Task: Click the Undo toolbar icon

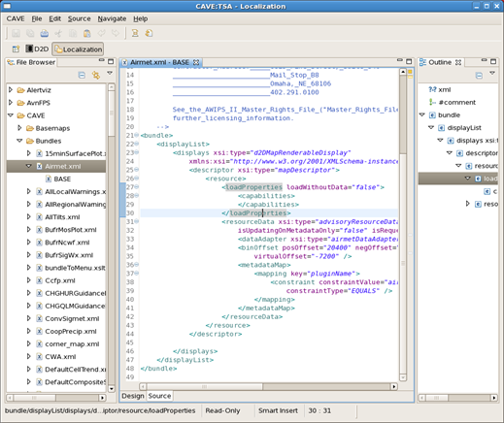Action: 102,33
